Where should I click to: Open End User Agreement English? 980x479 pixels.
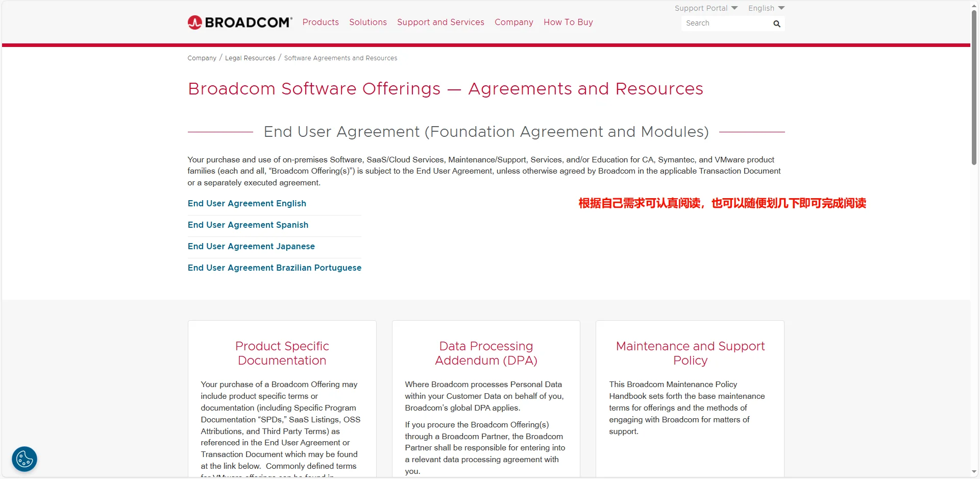247,203
